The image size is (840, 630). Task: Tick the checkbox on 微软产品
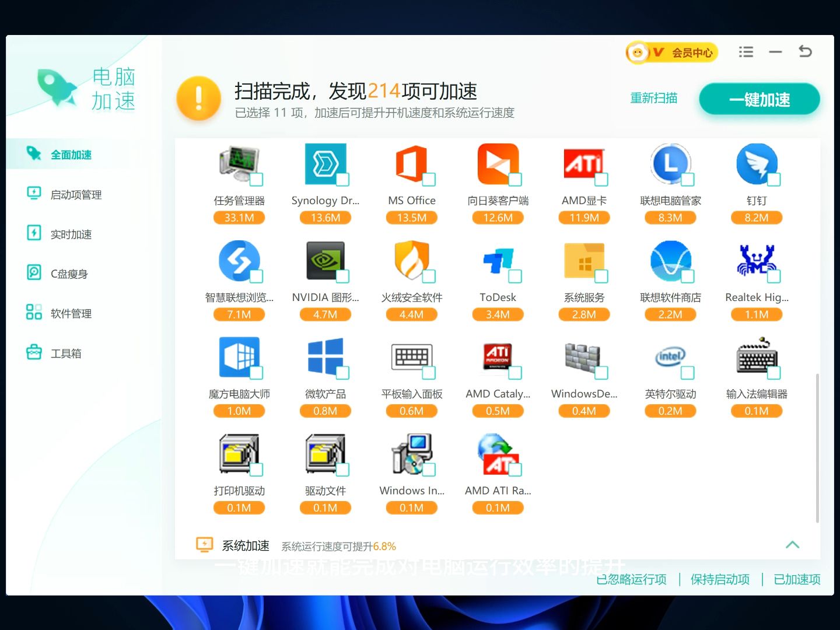(x=343, y=373)
